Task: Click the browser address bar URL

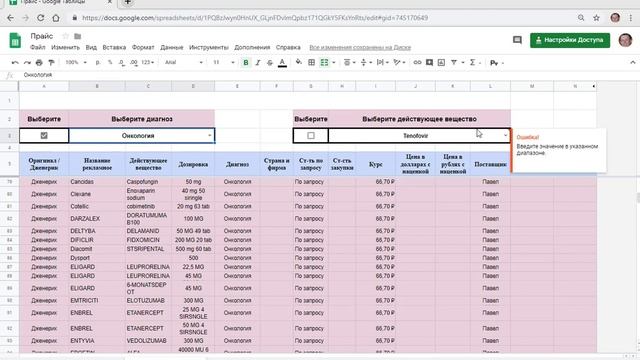Action: [x=255, y=18]
